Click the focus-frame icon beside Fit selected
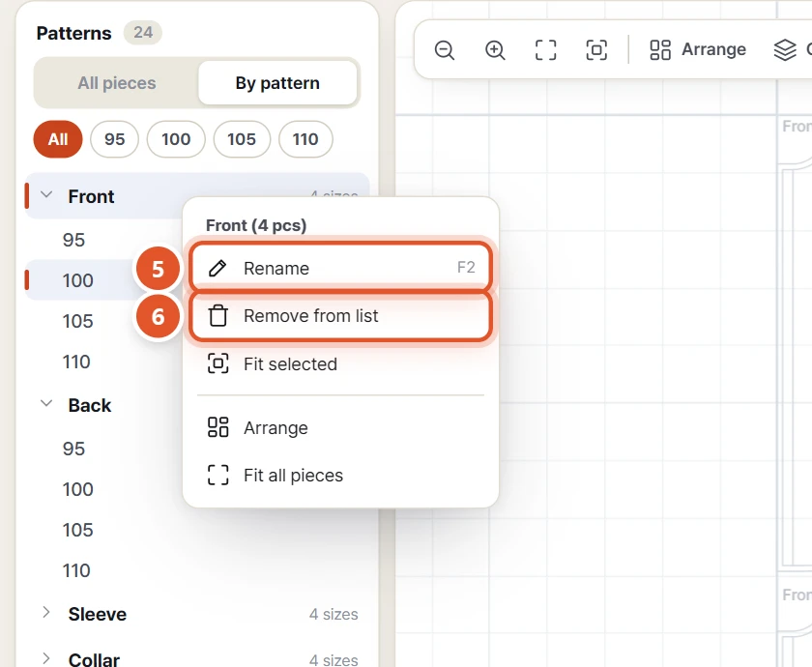812x667 pixels. [x=218, y=363]
